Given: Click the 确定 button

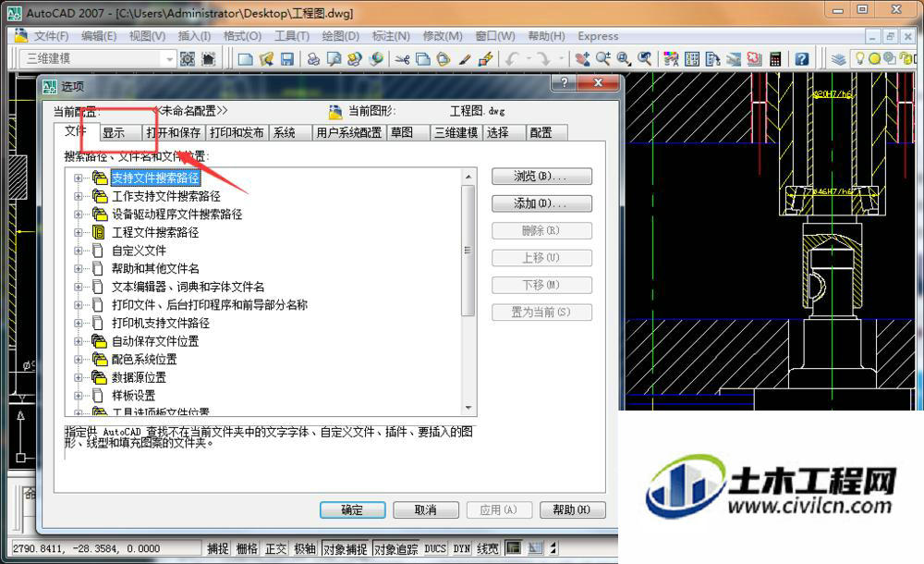Looking at the screenshot, I should click(x=352, y=509).
